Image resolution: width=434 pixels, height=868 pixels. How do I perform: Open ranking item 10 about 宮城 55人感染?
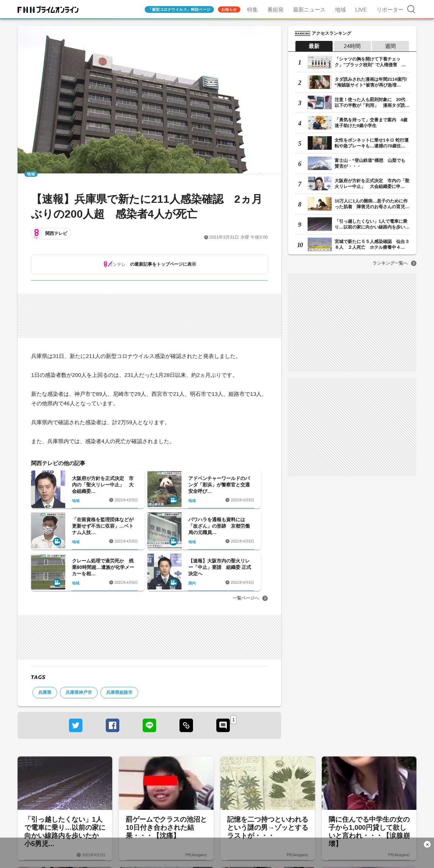pyautogui.click(x=352, y=245)
